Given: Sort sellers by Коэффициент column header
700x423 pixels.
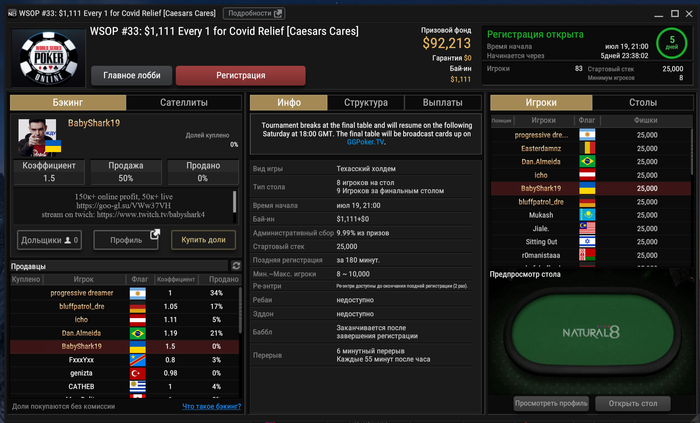Looking at the screenshot, I should coord(175,279).
